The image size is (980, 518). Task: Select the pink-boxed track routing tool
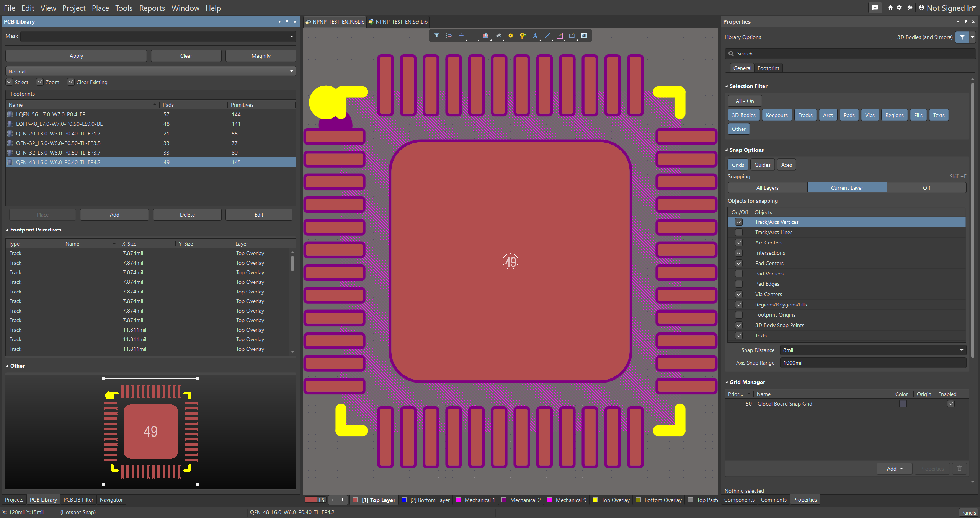pos(560,36)
